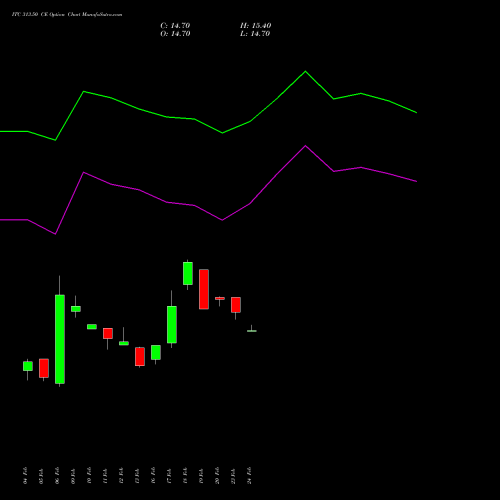500x500 pixels.
Task: Click the '16 Feb' date label
Action: [153, 475]
